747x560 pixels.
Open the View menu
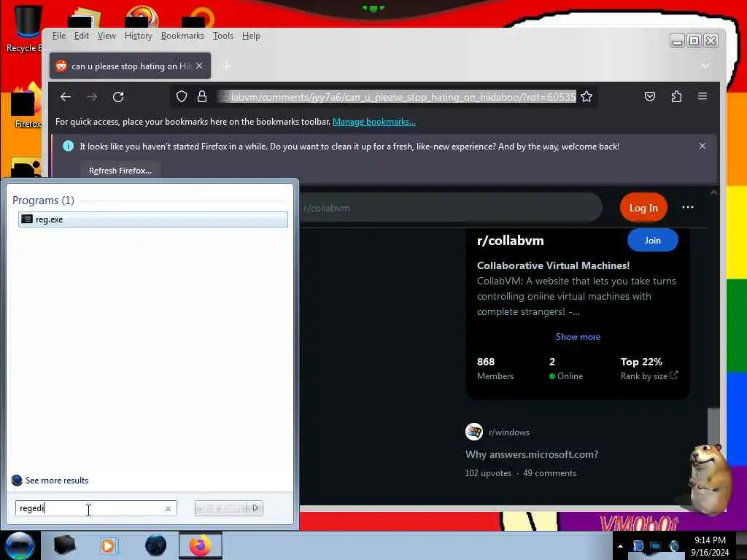coord(107,36)
